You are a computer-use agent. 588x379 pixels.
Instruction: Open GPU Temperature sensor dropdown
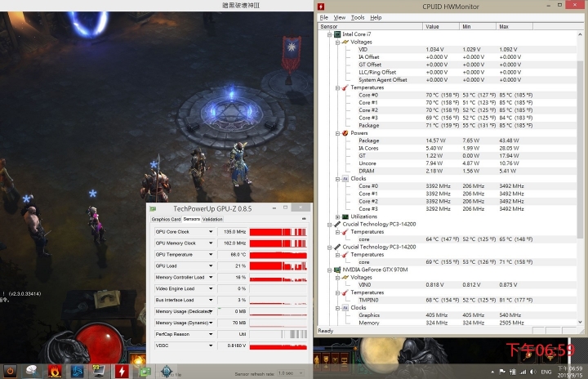(x=211, y=254)
